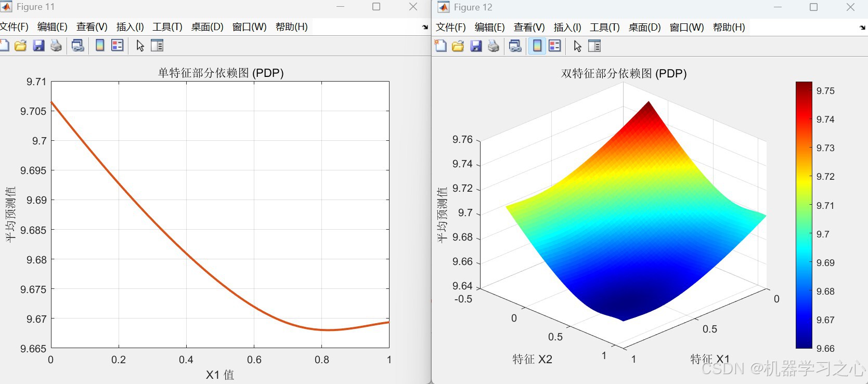Open a file in Figure 11 toolbar

pos(20,46)
